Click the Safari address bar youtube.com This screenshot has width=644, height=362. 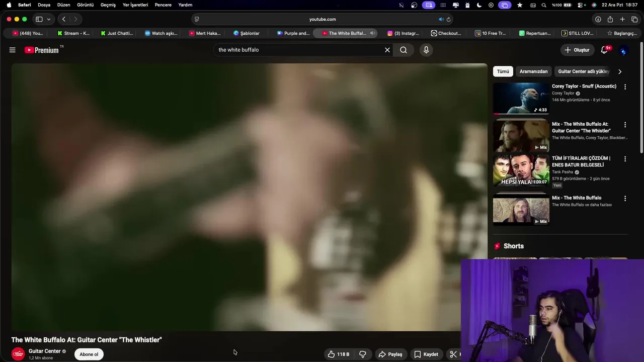tap(323, 19)
